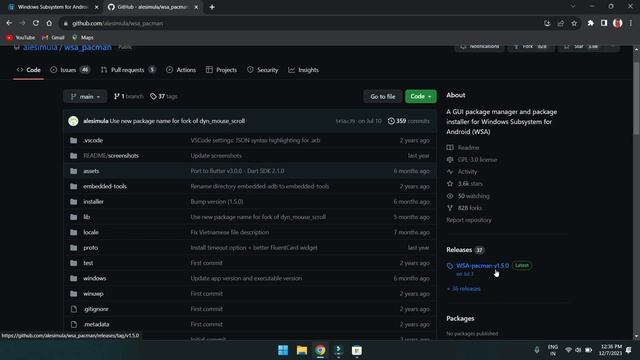The height and width of the screenshot is (360, 640).
Task: Click the share page icon in address bar
Action: 561,23
